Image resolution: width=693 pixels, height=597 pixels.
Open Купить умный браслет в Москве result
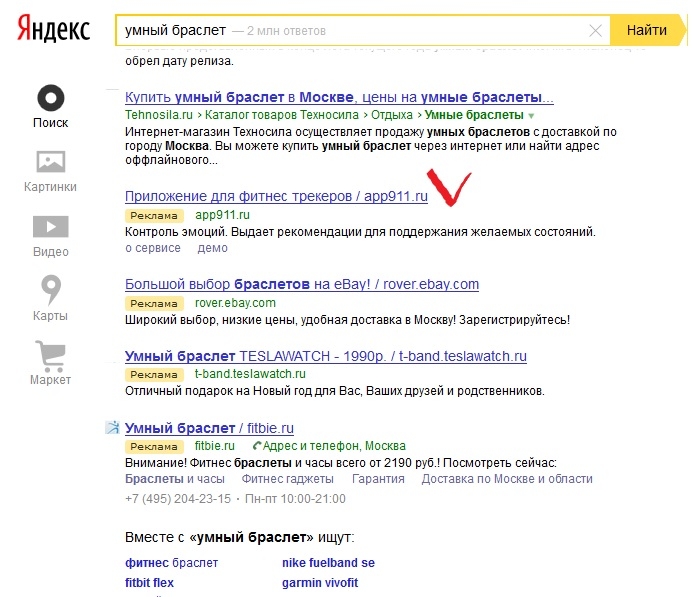coord(339,97)
